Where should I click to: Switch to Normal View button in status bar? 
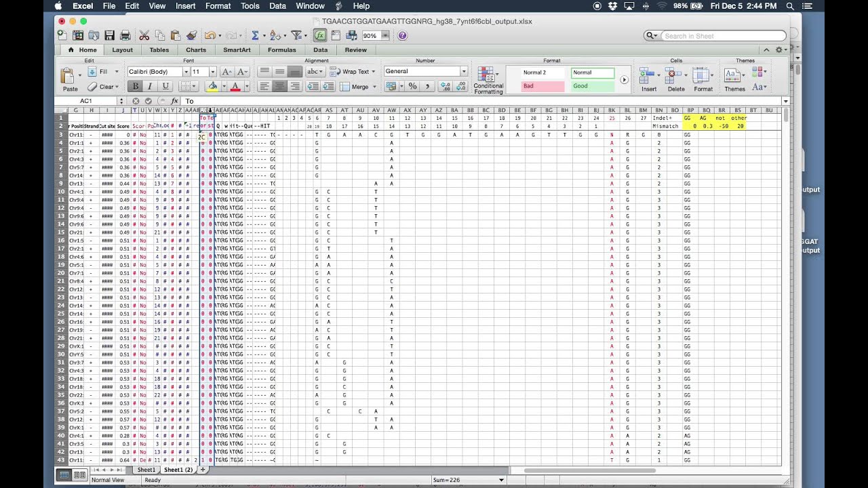coord(64,475)
